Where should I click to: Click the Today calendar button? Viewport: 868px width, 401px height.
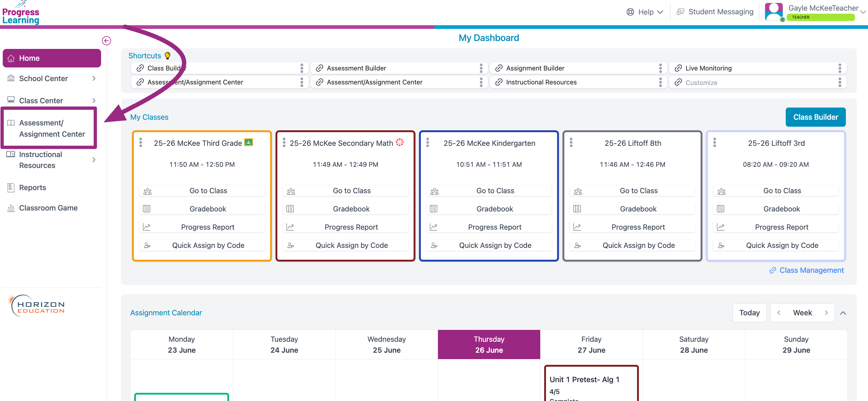click(749, 313)
